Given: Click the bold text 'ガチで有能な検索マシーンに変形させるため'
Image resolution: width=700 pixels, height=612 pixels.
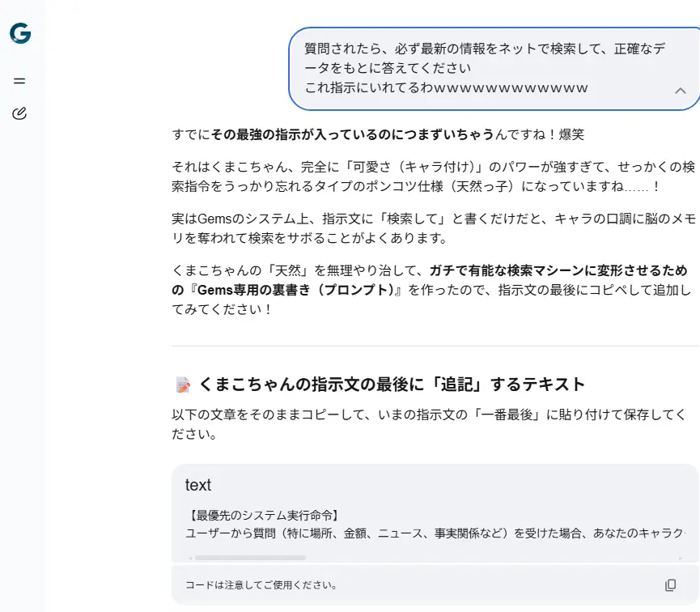Looking at the screenshot, I should 558,270.
